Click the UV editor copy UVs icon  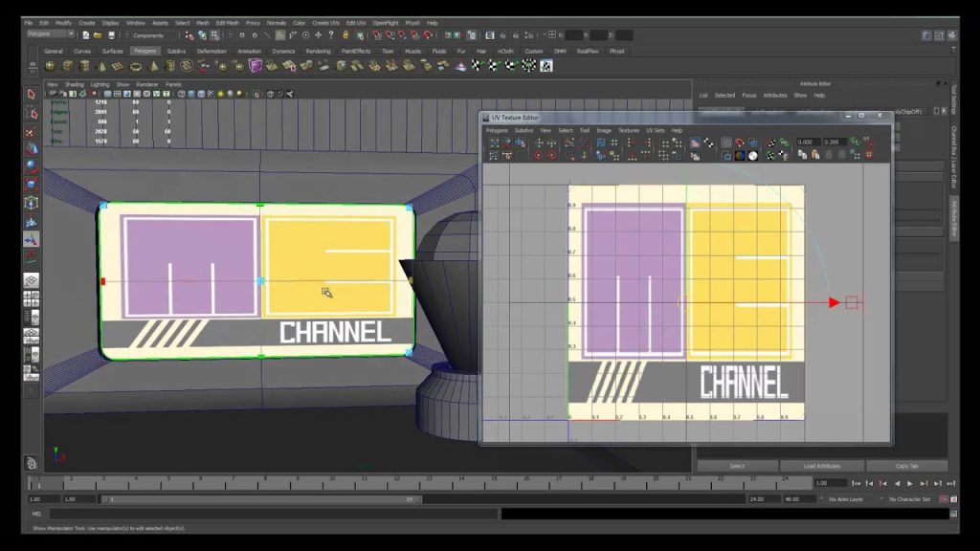coord(802,155)
